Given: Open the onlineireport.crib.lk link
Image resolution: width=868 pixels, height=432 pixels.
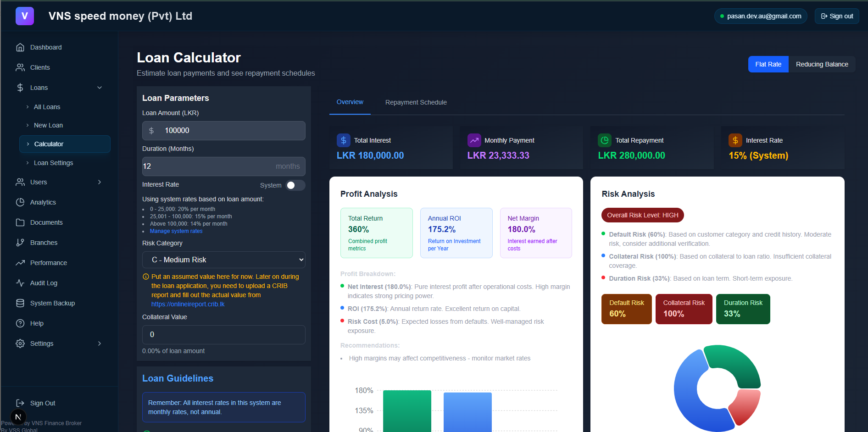Looking at the screenshot, I should (x=188, y=304).
